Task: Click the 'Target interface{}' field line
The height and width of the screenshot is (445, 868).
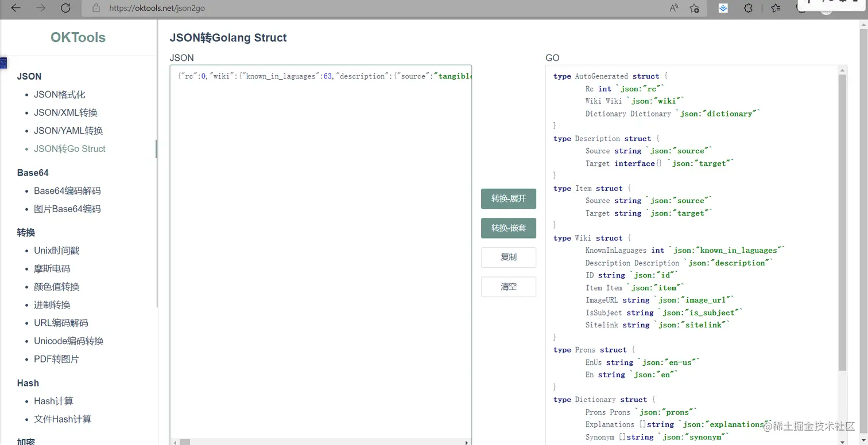Action: (x=660, y=163)
